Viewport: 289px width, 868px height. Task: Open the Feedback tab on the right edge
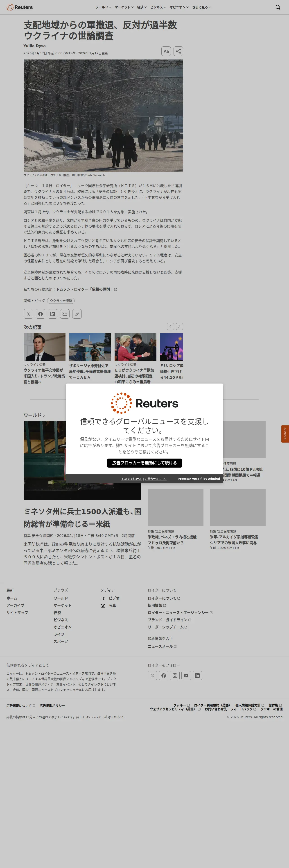(285, 434)
